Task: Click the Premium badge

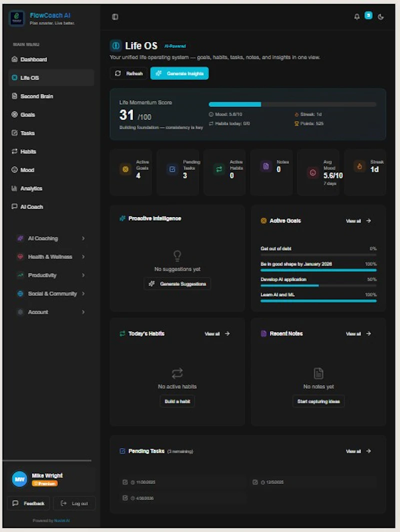Action: point(45,483)
